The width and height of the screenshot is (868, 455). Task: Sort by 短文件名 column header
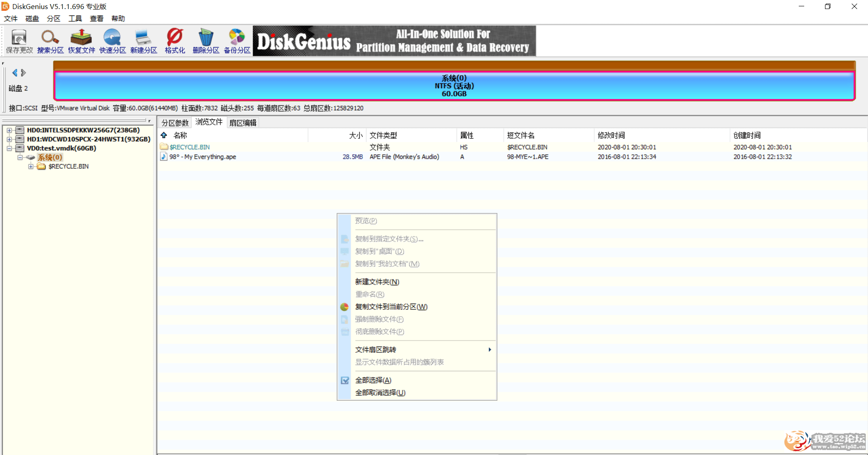click(x=520, y=135)
